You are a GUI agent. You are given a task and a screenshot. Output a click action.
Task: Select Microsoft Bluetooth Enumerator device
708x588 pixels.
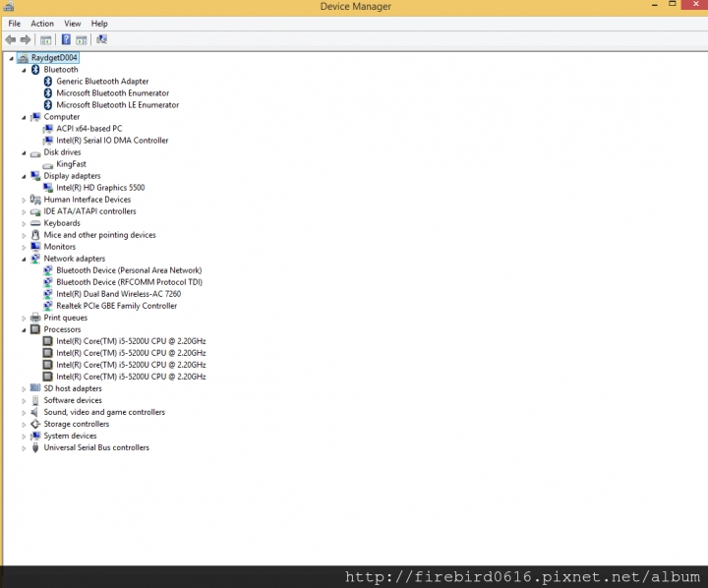coord(112,93)
